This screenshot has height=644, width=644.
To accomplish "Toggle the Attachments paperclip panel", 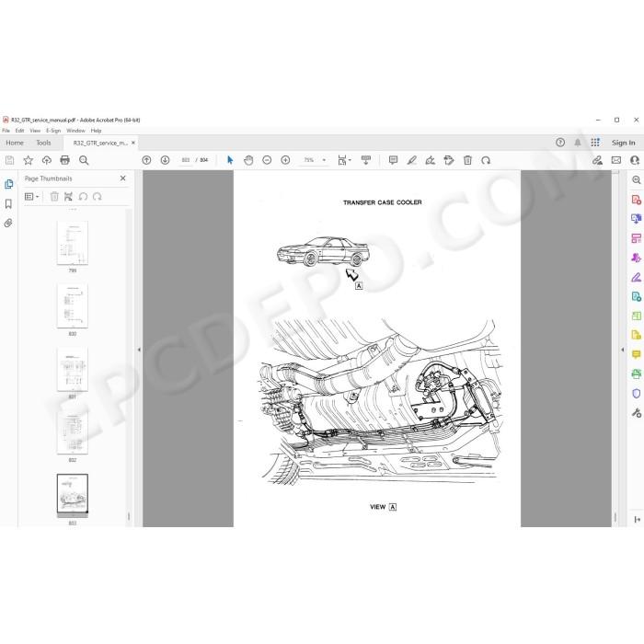I will [8, 223].
